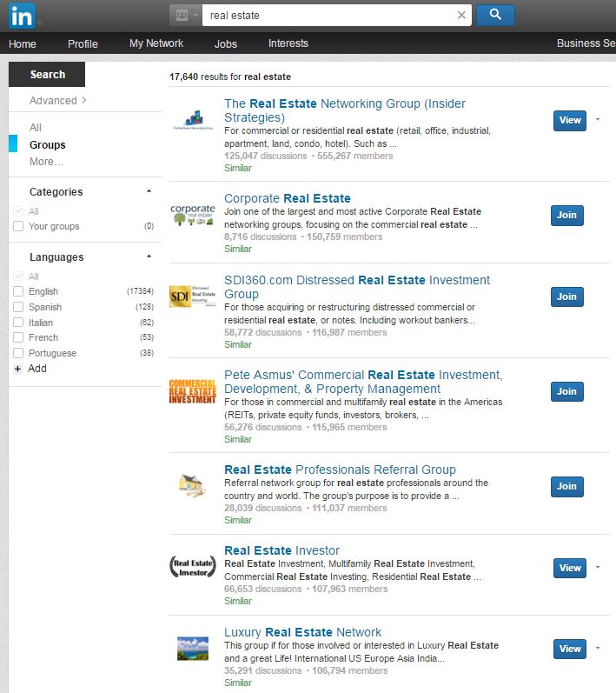Click View for Luxury Real Estate Network
This screenshot has height=693, width=616.
tap(570, 649)
